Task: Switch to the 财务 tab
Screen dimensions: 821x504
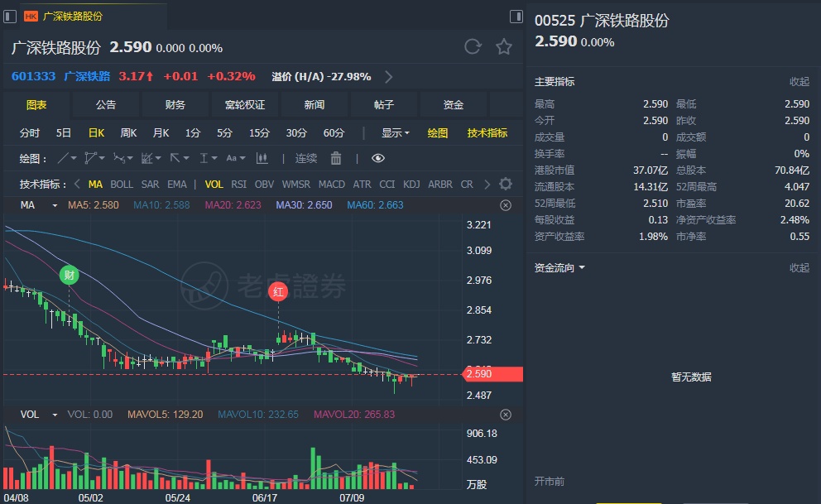Action: coord(175,105)
